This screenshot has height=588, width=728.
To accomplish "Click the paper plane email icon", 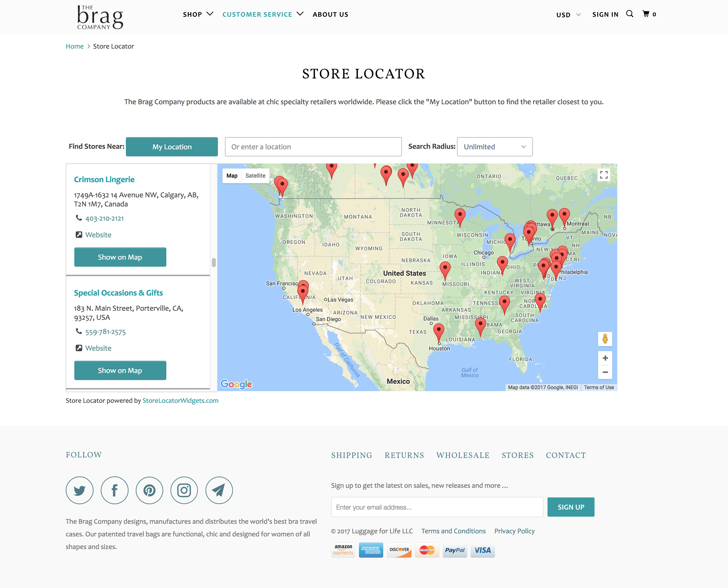I will point(219,490).
